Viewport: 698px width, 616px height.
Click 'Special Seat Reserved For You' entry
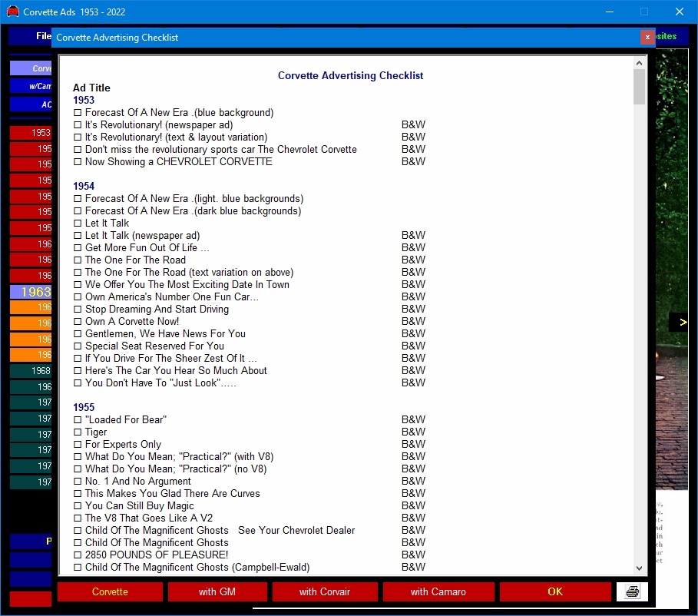tap(154, 346)
